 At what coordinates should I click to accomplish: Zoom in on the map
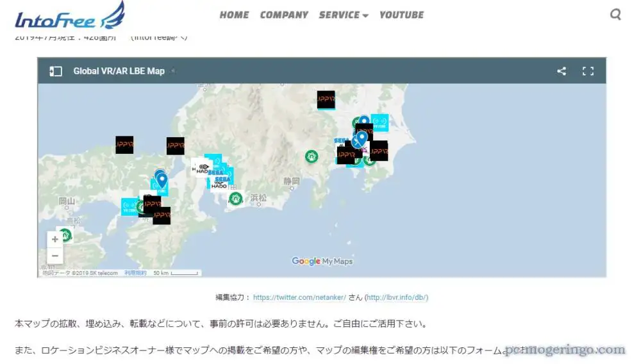tap(55, 240)
